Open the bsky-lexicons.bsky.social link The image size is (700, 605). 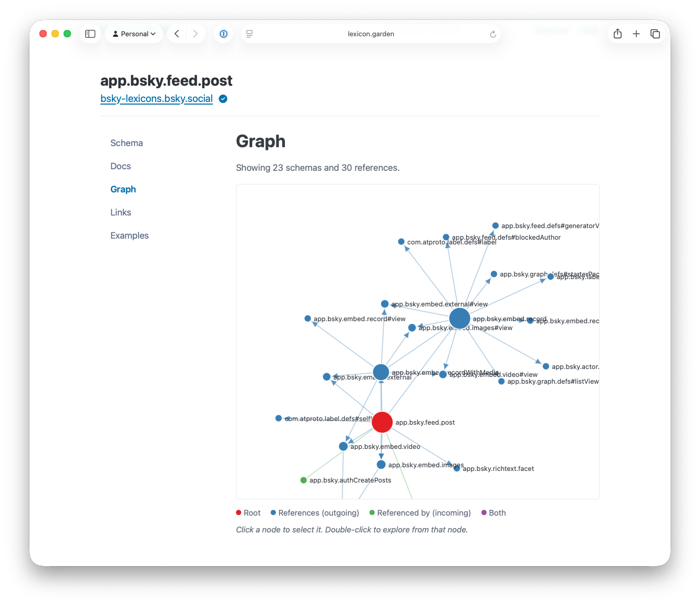[x=157, y=99]
